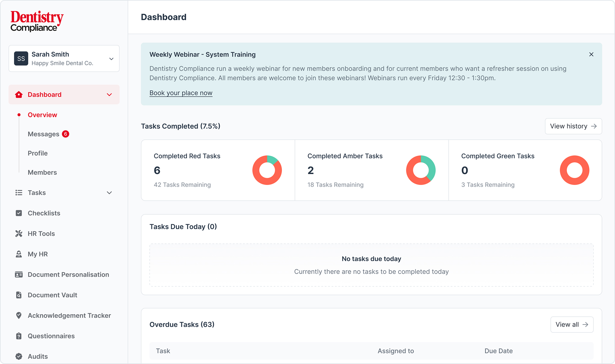
Task: Click the Tasks Completed (7.5%) heading
Action: click(x=180, y=126)
